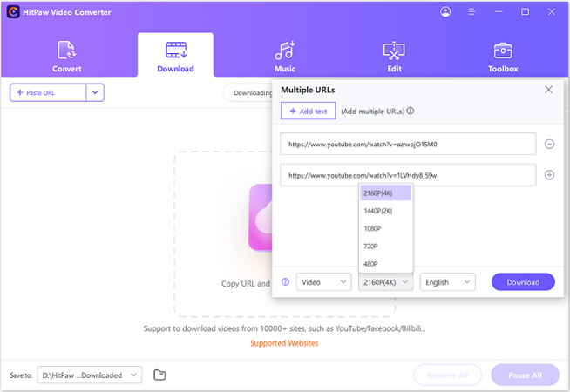Choose 720P from resolution list

(386, 247)
